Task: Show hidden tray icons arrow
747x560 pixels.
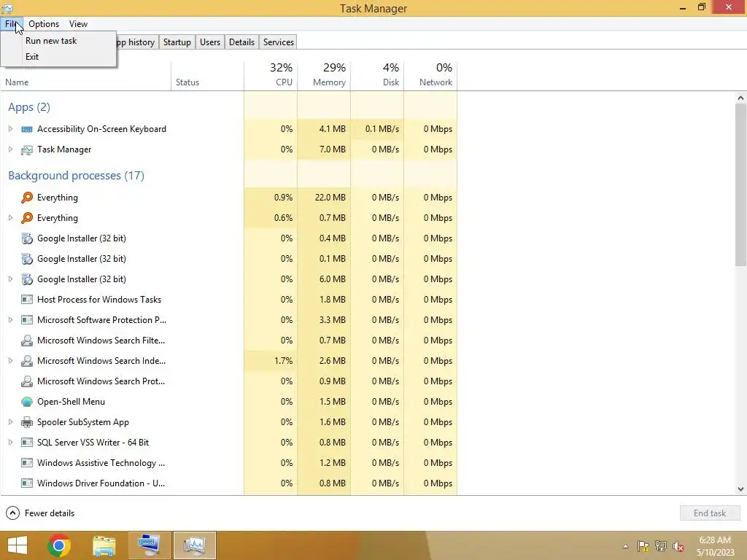Action: coord(625,546)
